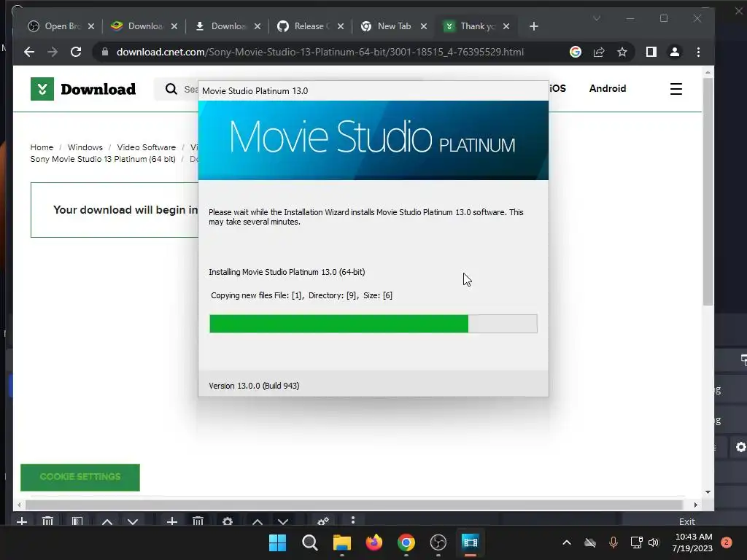747x560 pixels.
Task: Click the OBS add scene plus icon
Action: coord(21,521)
